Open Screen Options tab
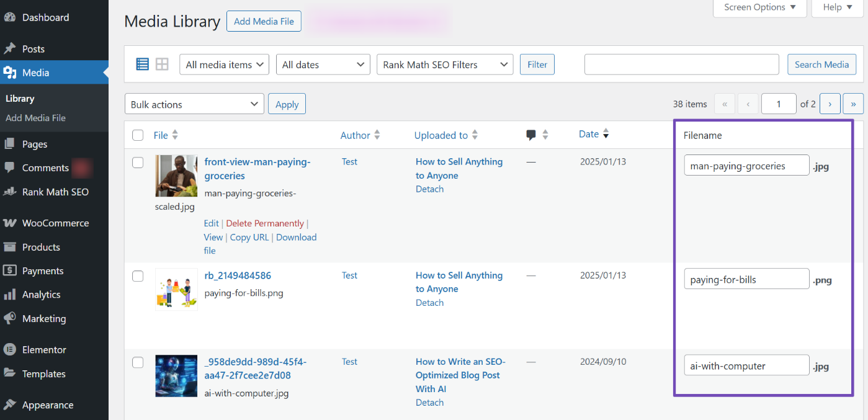Viewport: 868px width, 420px height. 761,7
